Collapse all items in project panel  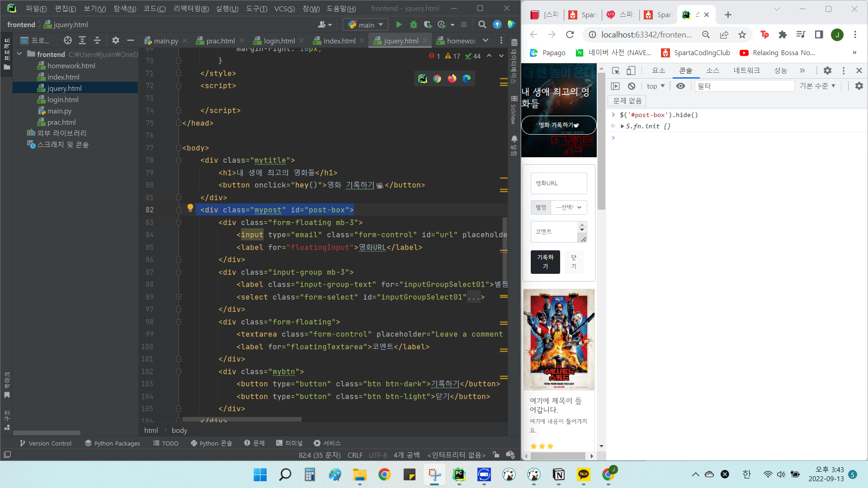click(x=97, y=41)
